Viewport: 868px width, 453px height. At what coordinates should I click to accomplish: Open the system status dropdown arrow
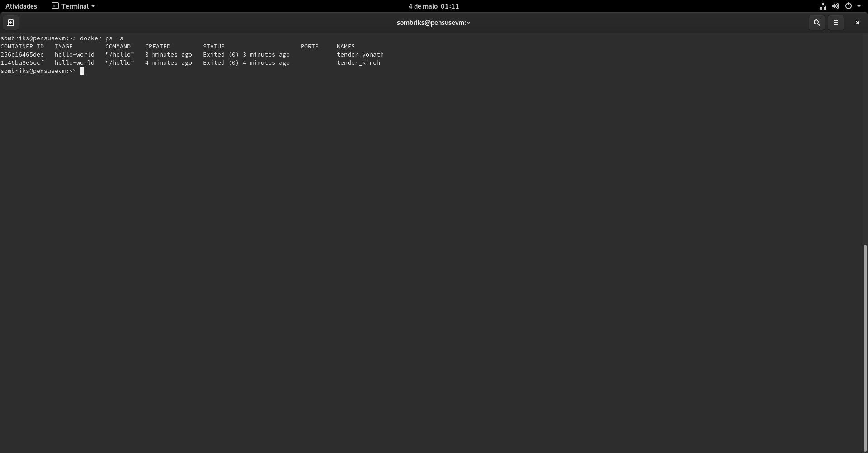click(859, 6)
